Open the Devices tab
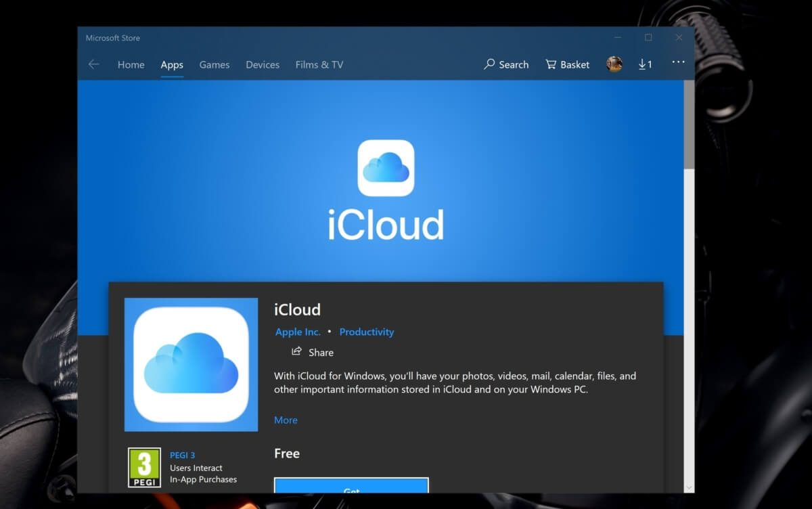This screenshot has width=812, height=509. pyautogui.click(x=263, y=65)
